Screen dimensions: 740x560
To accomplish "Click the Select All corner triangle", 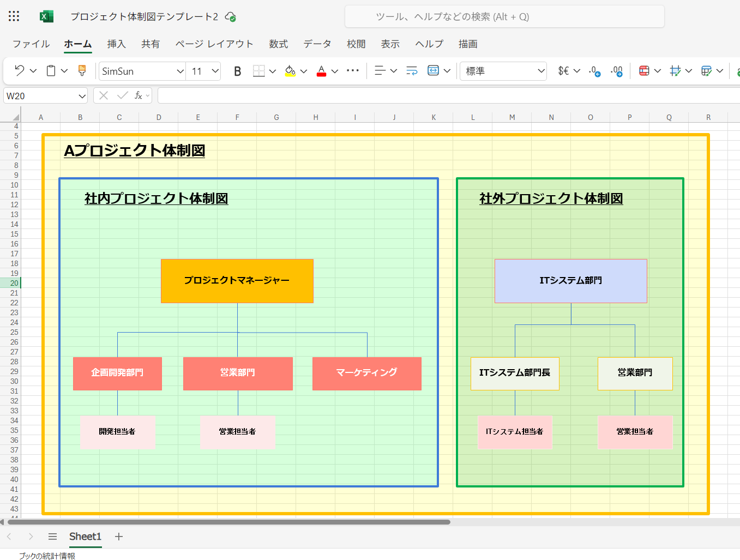I will pos(16,117).
